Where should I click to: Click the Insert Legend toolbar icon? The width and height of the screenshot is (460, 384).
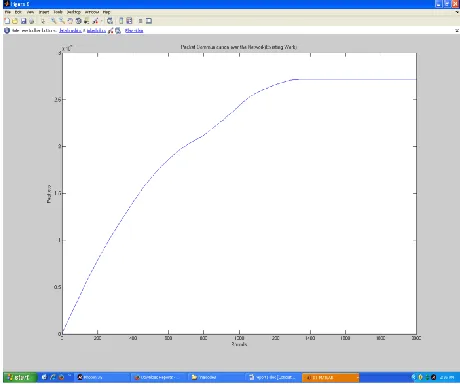click(129, 21)
